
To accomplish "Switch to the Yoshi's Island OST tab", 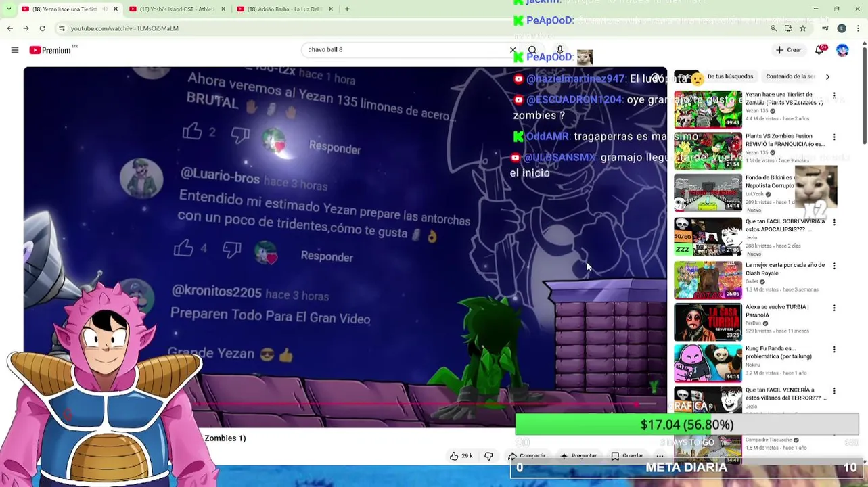I will pyautogui.click(x=177, y=9).
